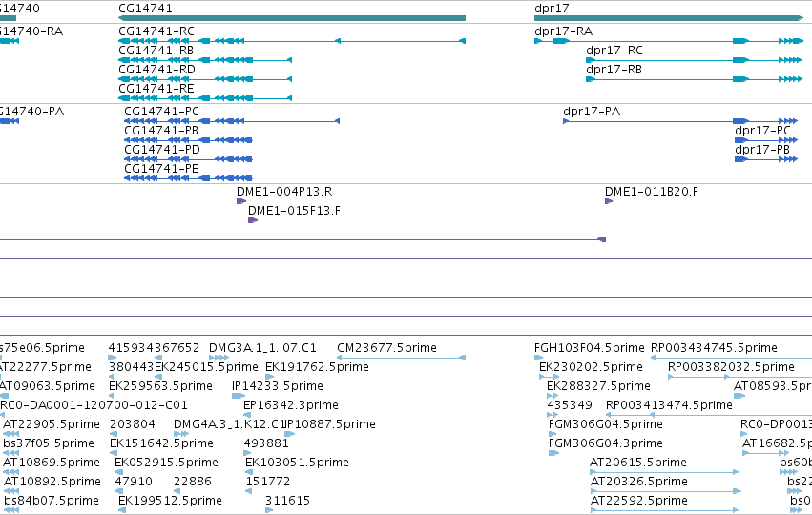The image size is (812, 515).
Task: Select the DMG3A.1_1.I07.C1 label
Action: pos(262,348)
